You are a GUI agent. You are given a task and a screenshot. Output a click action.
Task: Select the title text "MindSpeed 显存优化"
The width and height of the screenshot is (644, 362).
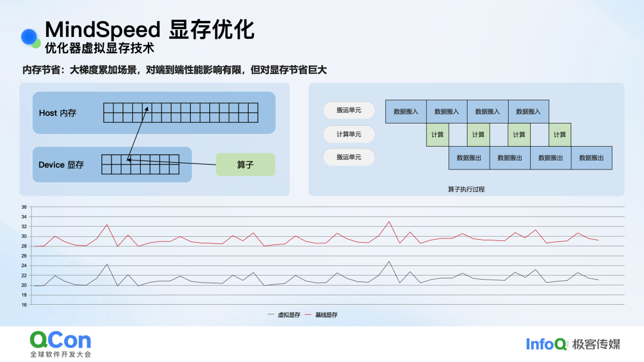(x=150, y=30)
